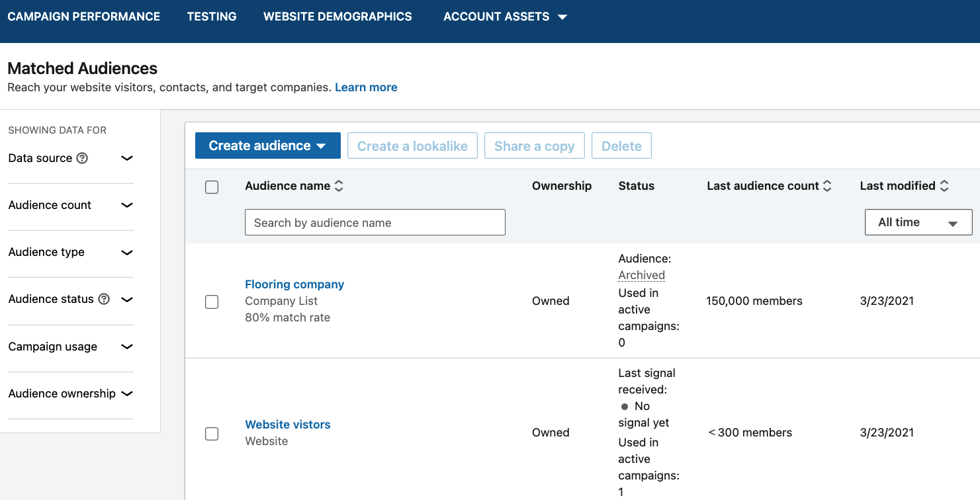980x500 pixels.
Task: Click the 150,000 members count
Action: [754, 301]
